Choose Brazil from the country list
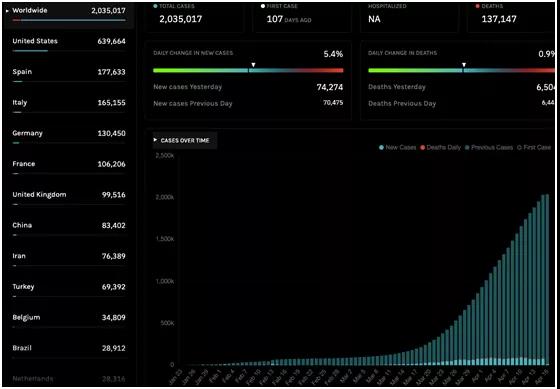The height and width of the screenshot is (389, 560). 69,351
